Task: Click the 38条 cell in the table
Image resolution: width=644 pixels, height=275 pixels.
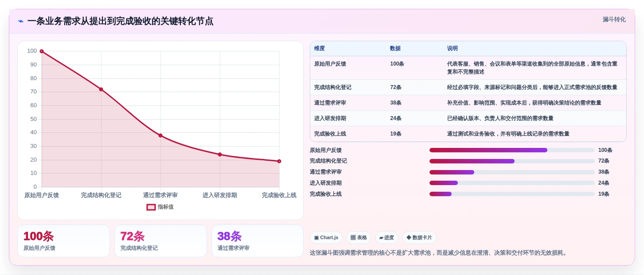Action: tap(396, 103)
